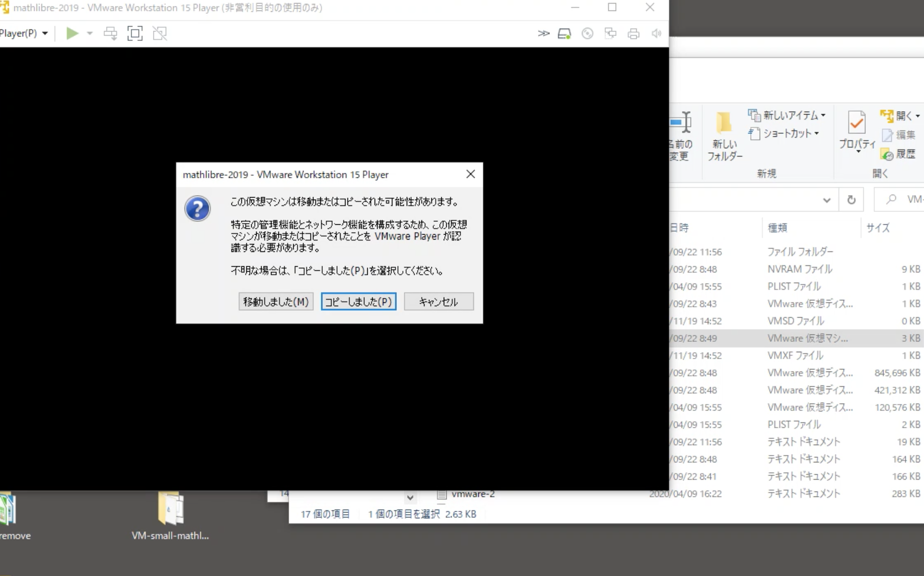This screenshot has width=924, height=576.
Task: Click Send Ctrl+Alt+Del toolbar icon
Action: click(x=110, y=33)
